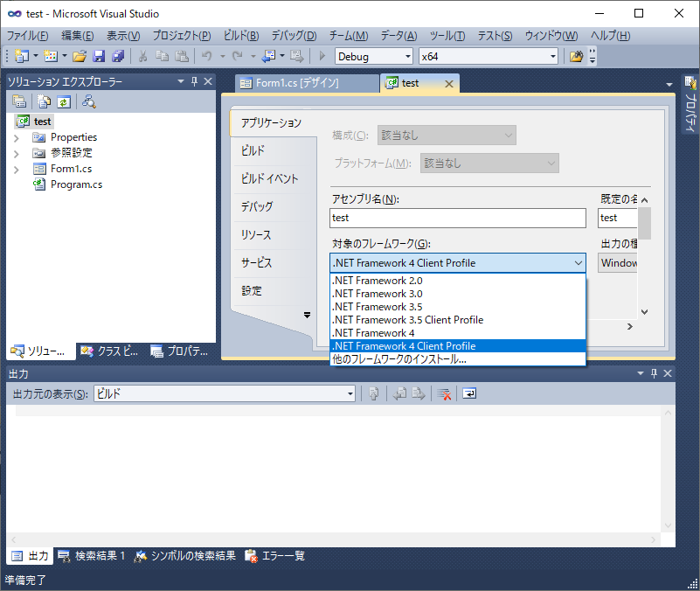
Task: Go to previous message in the output toolbar
Action: point(399,393)
